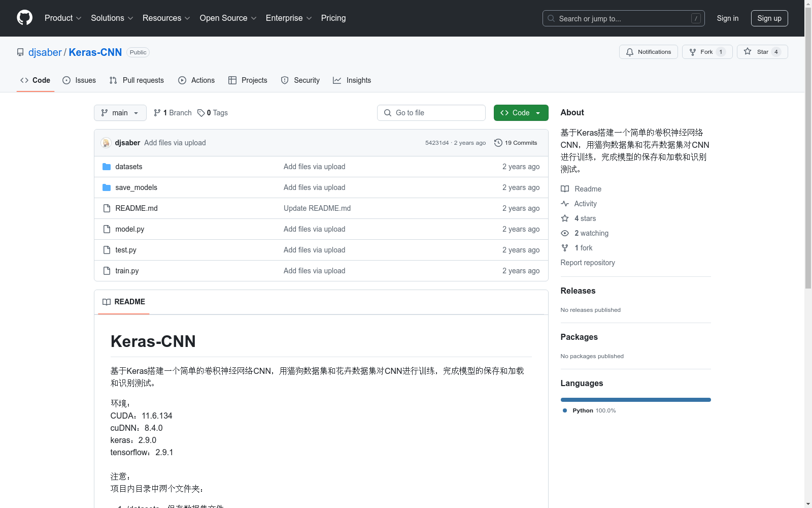This screenshot has height=508, width=812.
Task: Open the README.md file
Action: [137, 208]
